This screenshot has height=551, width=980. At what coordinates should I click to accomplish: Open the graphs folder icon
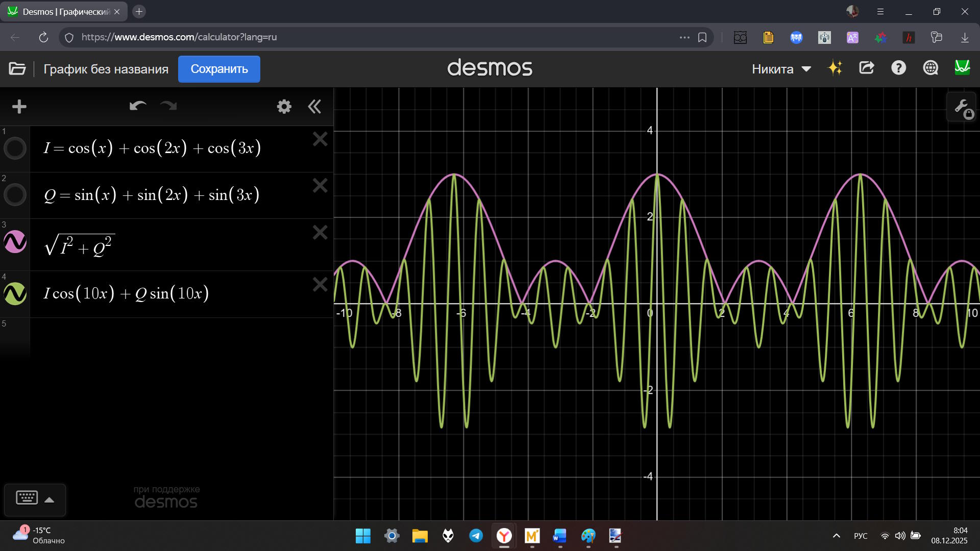[17, 69]
